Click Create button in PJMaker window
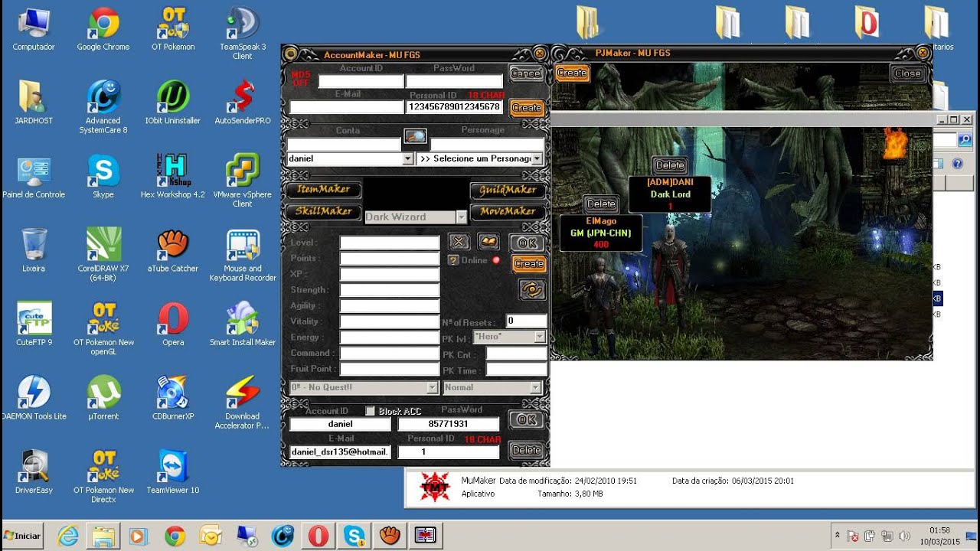980x551 pixels. coord(572,73)
